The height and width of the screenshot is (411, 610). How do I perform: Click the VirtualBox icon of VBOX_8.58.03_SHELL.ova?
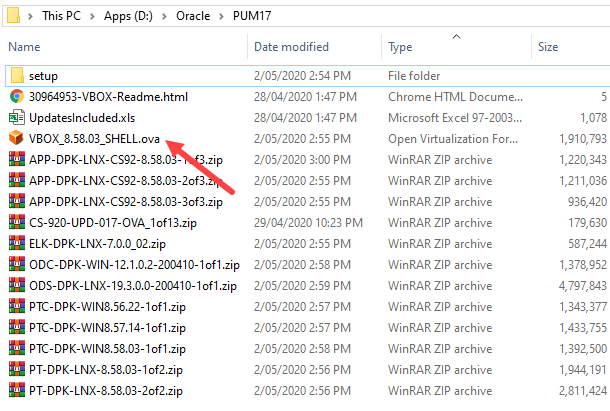[x=16, y=138]
